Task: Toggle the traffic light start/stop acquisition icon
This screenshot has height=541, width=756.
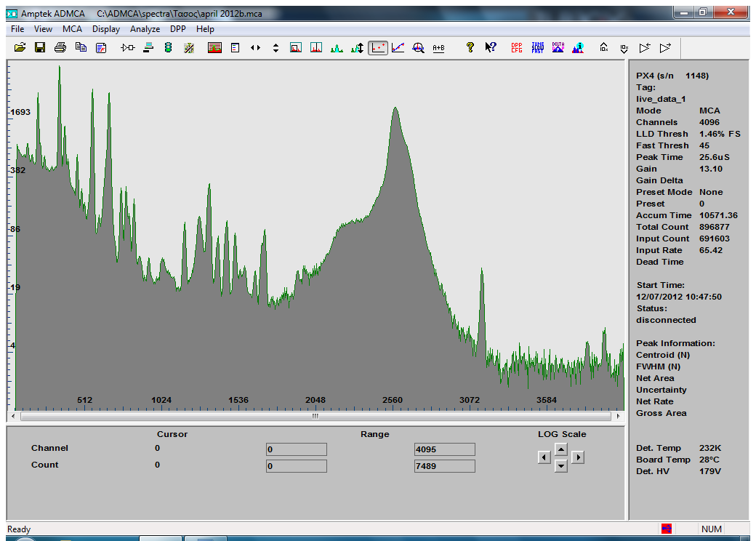Action: [x=168, y=47]
